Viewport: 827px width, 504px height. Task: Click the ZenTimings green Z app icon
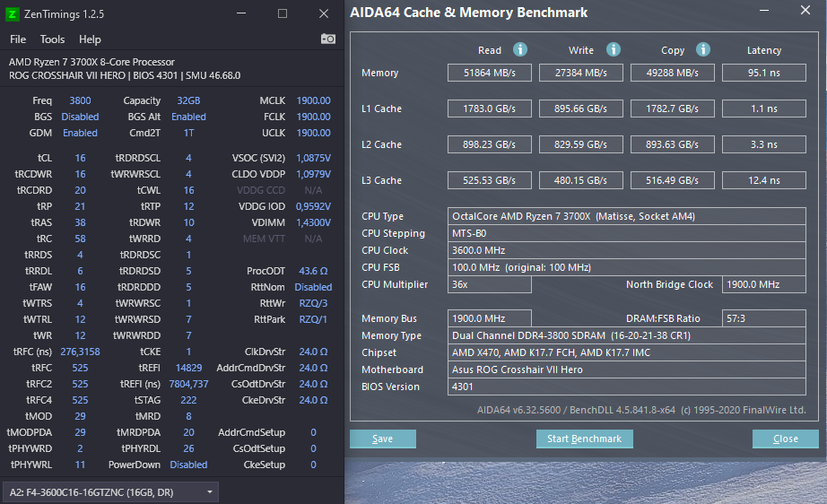[13, 14]
